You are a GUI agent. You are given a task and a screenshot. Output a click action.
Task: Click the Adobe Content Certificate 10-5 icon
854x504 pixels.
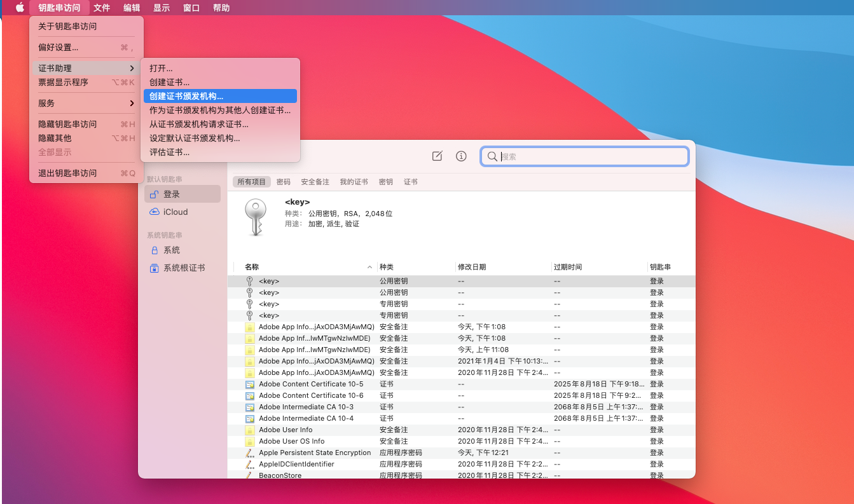click(250, 385)
